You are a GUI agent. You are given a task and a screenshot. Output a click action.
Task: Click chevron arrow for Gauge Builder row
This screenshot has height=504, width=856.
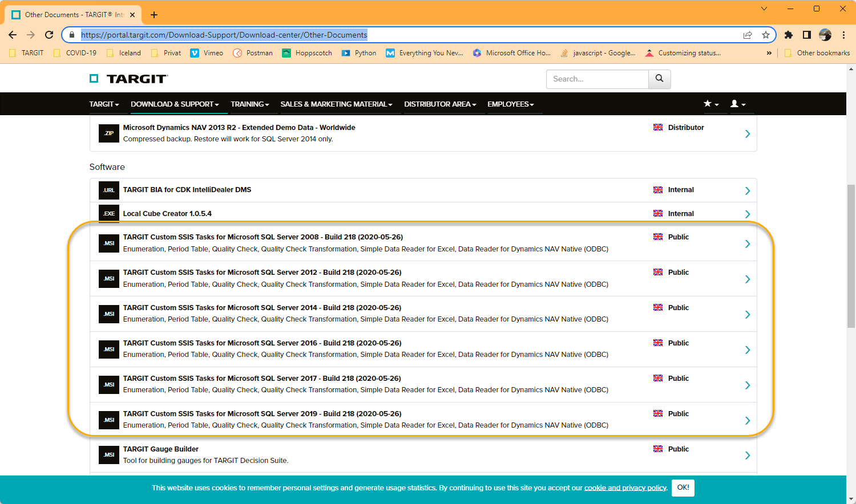[x=747, y=456]
